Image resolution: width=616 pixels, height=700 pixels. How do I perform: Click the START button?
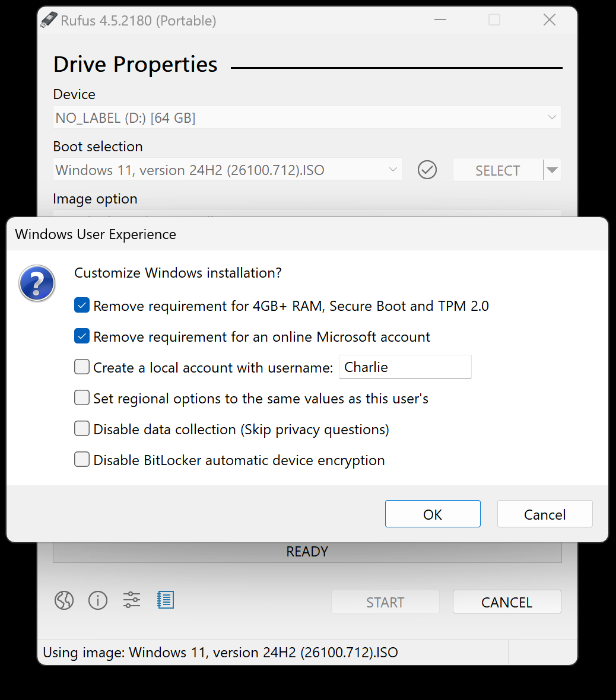point(385,602)
